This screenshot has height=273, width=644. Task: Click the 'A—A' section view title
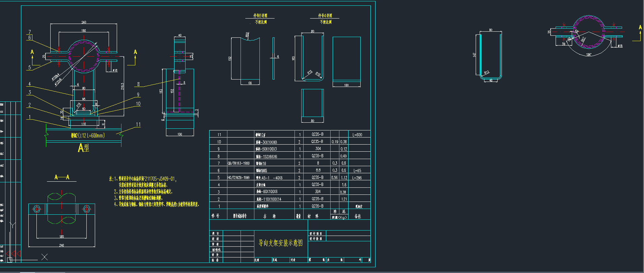[x=62, y=177]
